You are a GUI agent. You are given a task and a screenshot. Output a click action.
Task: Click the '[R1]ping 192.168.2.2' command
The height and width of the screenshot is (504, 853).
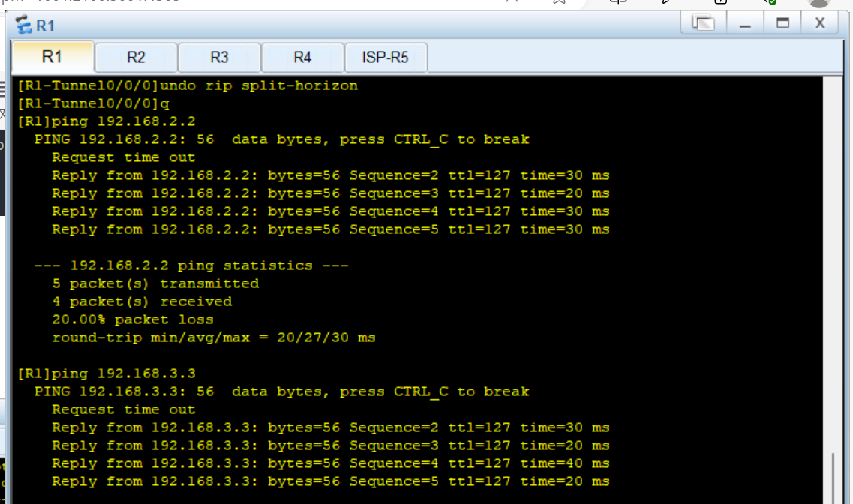coord(107,121)
